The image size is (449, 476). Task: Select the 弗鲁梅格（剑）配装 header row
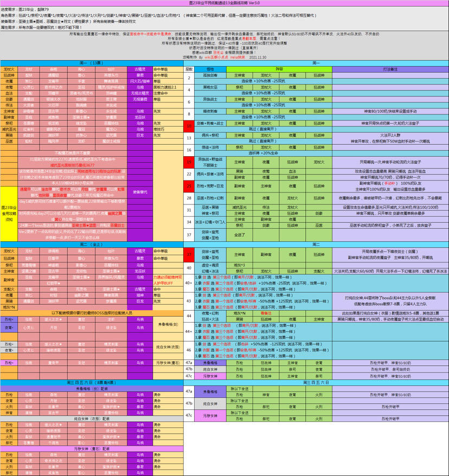(x=92, y=389)
